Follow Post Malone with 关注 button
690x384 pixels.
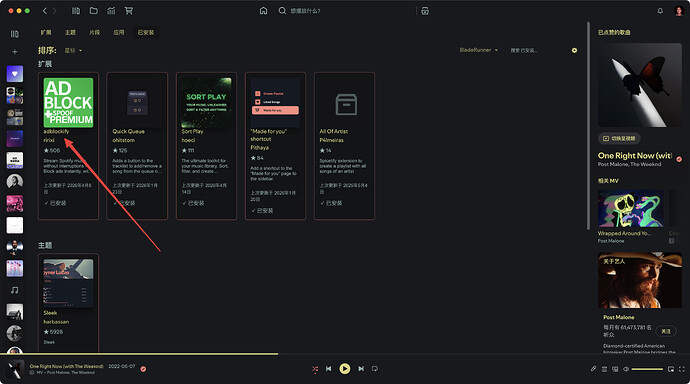(666, 331)
